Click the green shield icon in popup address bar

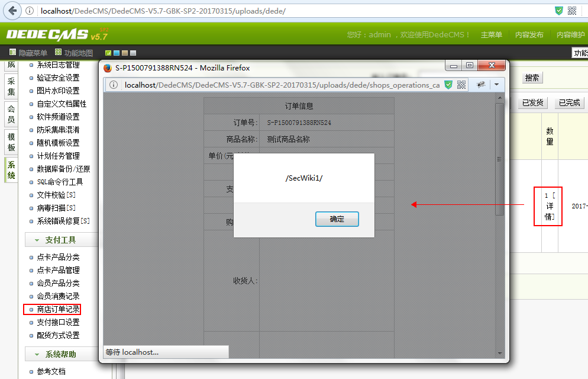448,85
